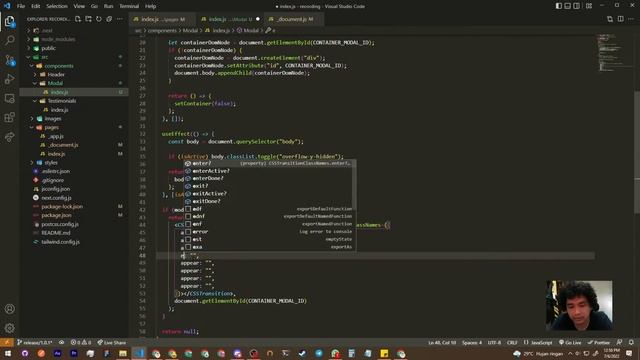Click the errors and warnings counter
The width and height of the screenshot is (640, 360).
[x=81, y=342]
